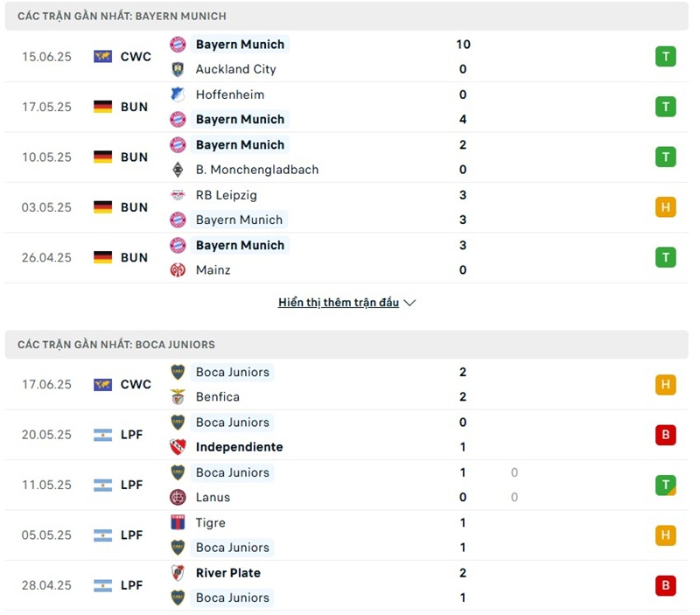Open the Hiển thị thêm trận đấu link

pos(339,303)
